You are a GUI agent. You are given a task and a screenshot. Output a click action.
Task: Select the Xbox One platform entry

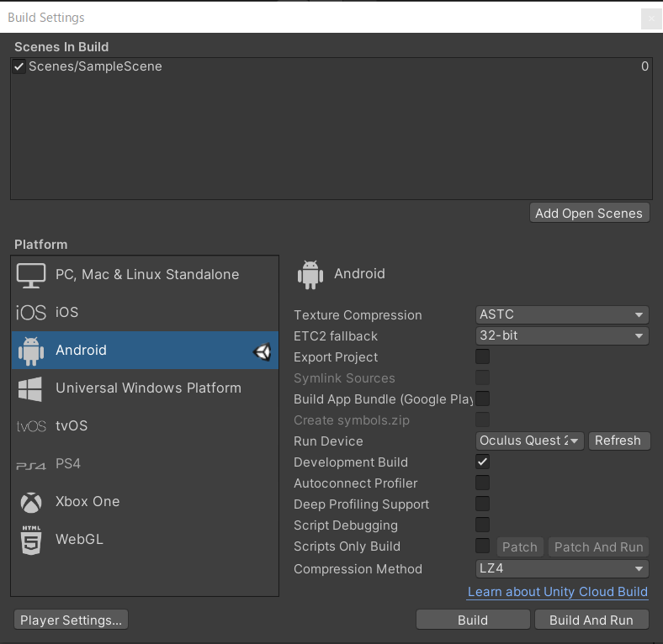pyautogui.click(x=145, y=502)
